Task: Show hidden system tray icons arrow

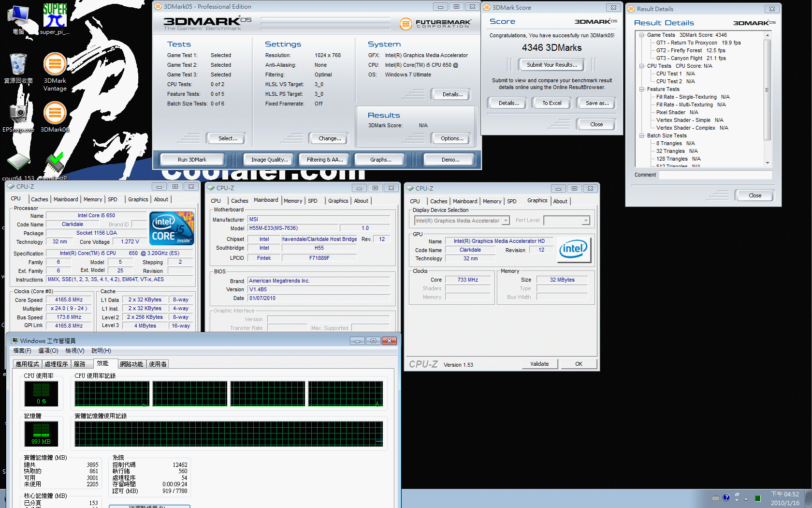Action: pyautogui.click(x=746, y=499)
